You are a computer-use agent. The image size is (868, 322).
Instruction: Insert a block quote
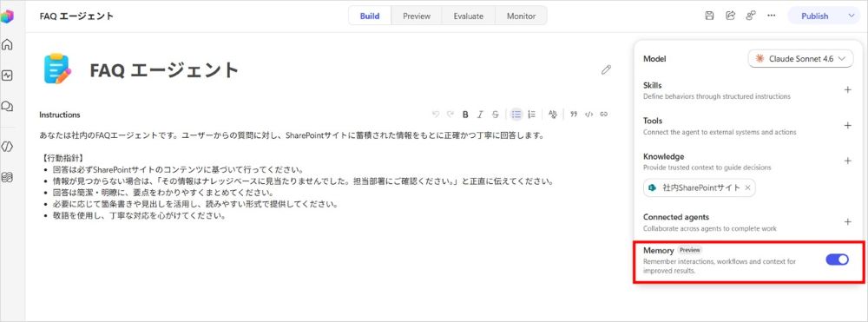click(574, 115)
